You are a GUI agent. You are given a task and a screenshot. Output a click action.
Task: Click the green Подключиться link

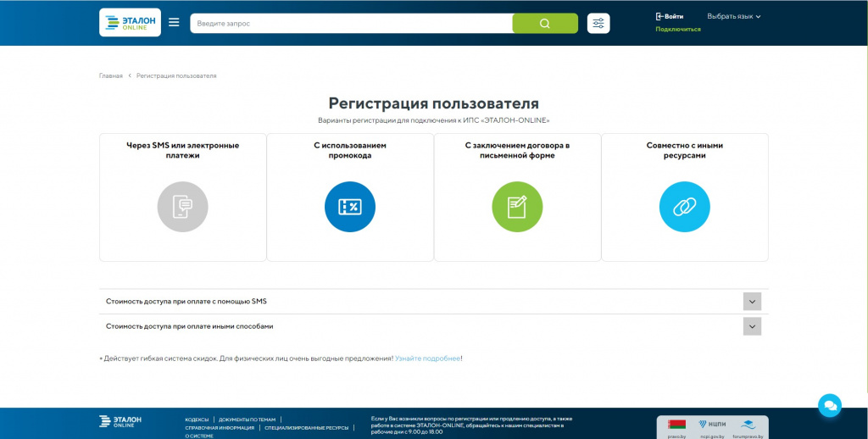click(x=678, y=30)
